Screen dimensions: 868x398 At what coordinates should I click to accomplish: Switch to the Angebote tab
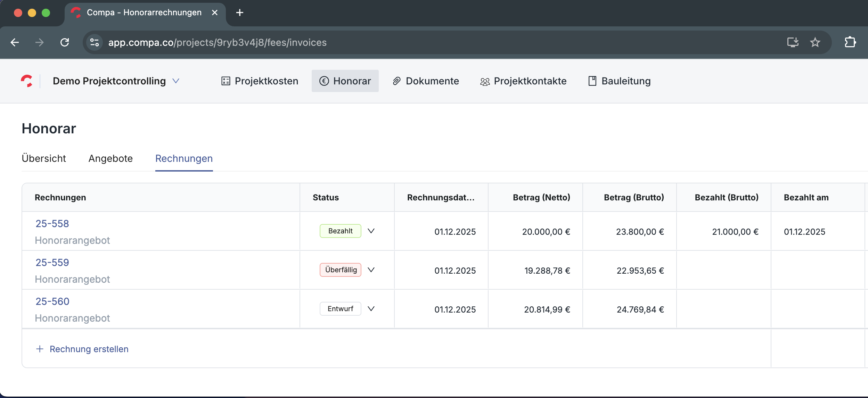coord(110,158)
